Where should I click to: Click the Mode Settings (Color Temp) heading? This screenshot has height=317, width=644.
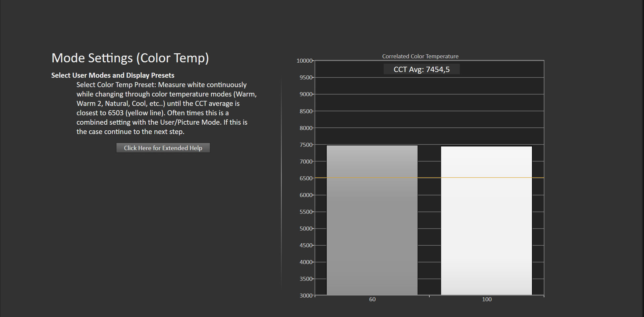[x=130, y=58]
